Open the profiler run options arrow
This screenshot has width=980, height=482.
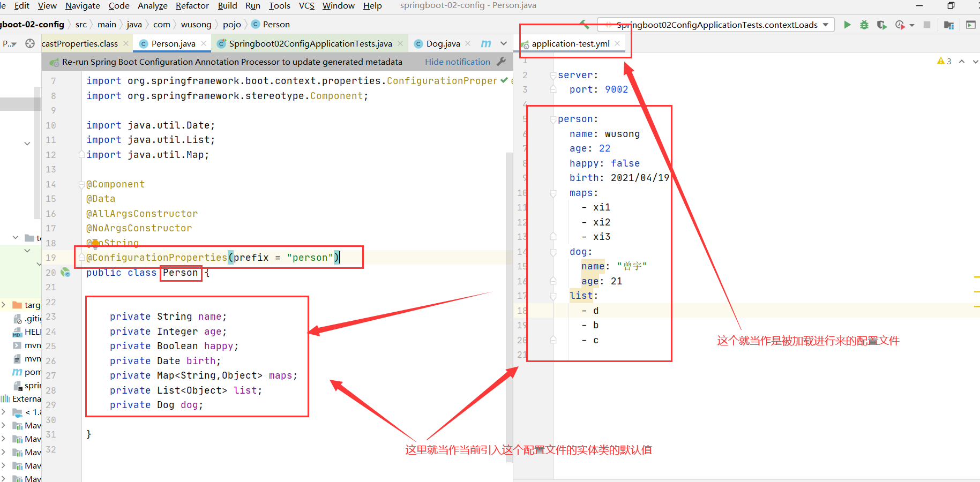point(912,25)
